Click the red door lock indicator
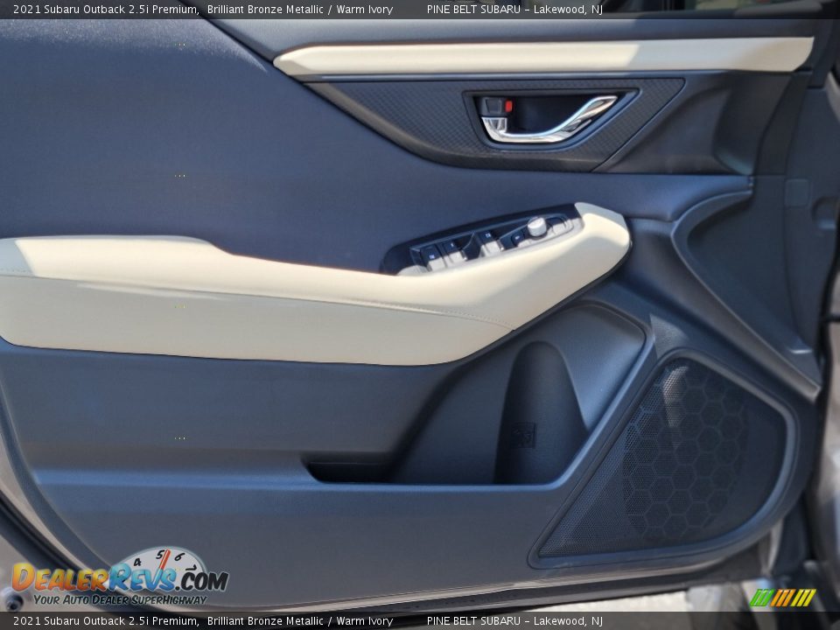 coord(508,106)
